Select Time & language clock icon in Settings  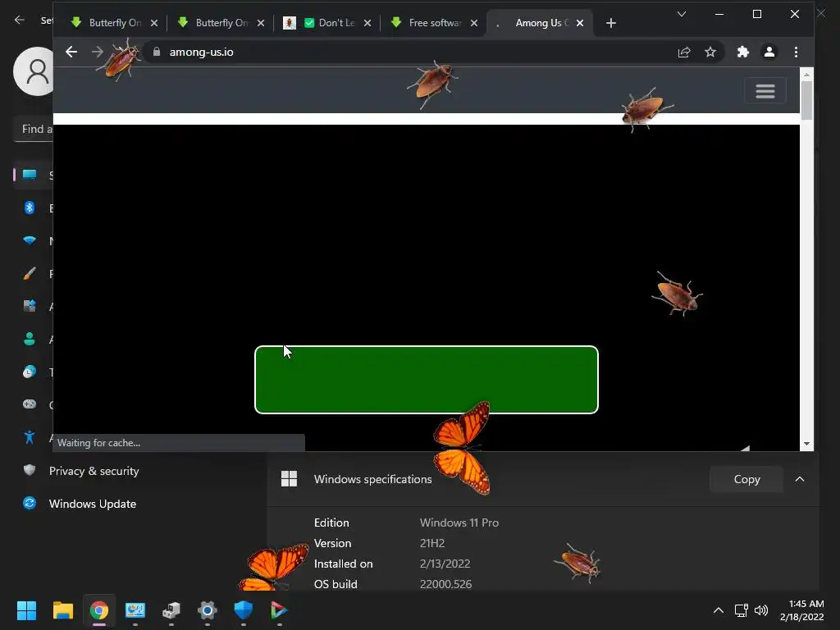30,372
